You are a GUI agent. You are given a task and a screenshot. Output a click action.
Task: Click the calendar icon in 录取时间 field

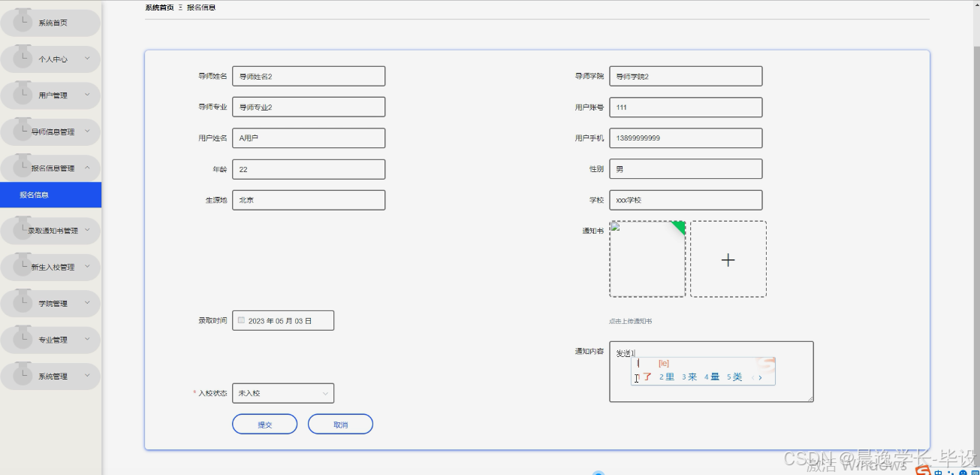(x=241, y=320)
